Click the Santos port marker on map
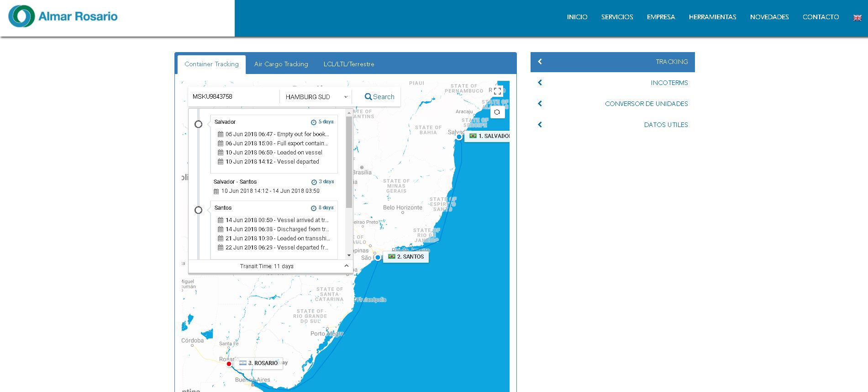This screenshot has width=868, height=392. [x=378, y=257]
